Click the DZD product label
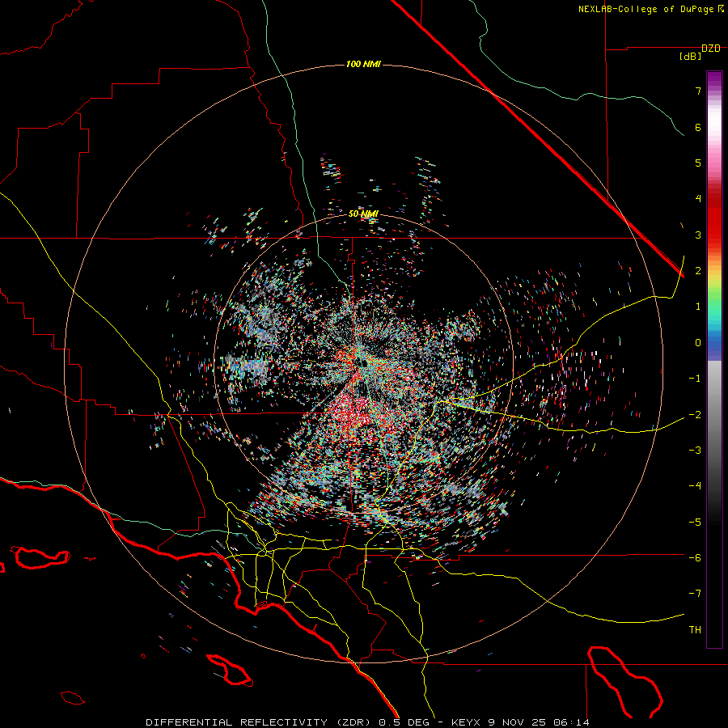The image size is (728, 728). tap(711, 49)
